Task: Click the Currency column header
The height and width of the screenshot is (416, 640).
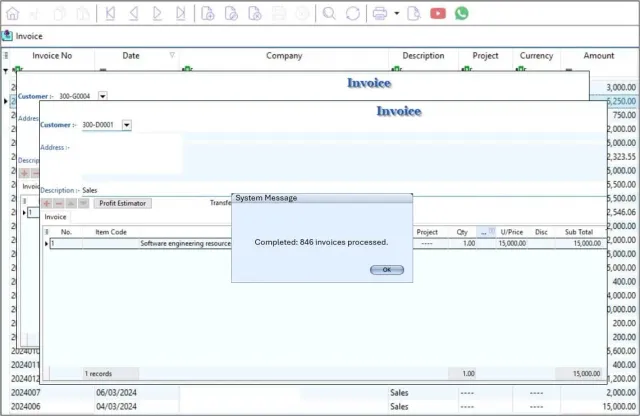Action: tap(536, 56)
